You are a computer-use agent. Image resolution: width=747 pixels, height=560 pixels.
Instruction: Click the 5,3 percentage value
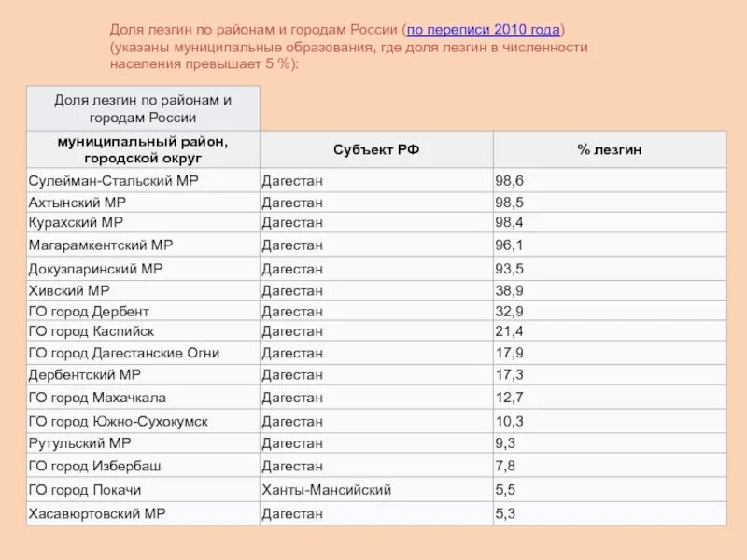click(x=505, y=513)
